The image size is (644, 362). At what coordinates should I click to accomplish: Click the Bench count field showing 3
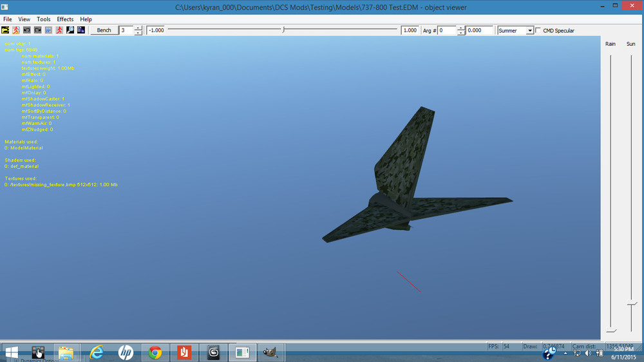coord(126,30)
